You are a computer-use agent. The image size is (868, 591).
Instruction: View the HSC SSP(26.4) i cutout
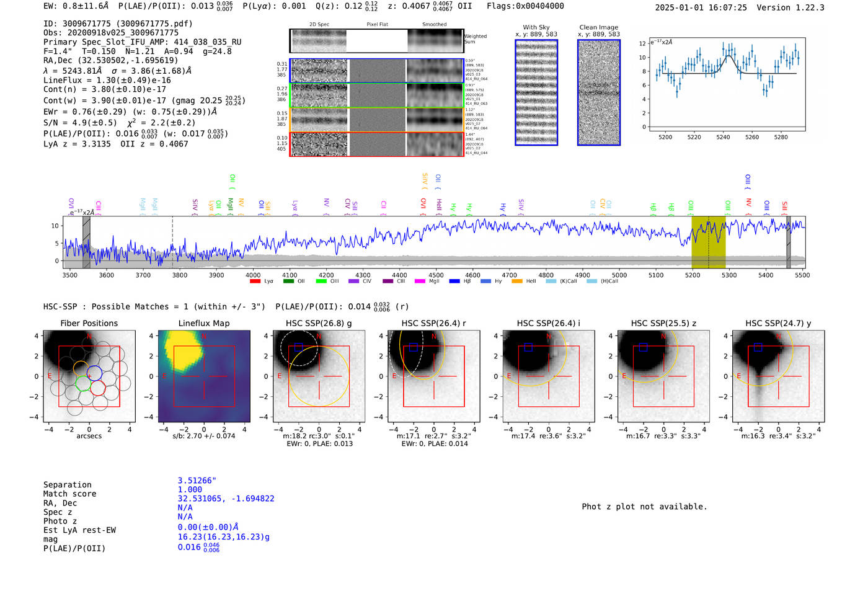(x=549, y=376)
